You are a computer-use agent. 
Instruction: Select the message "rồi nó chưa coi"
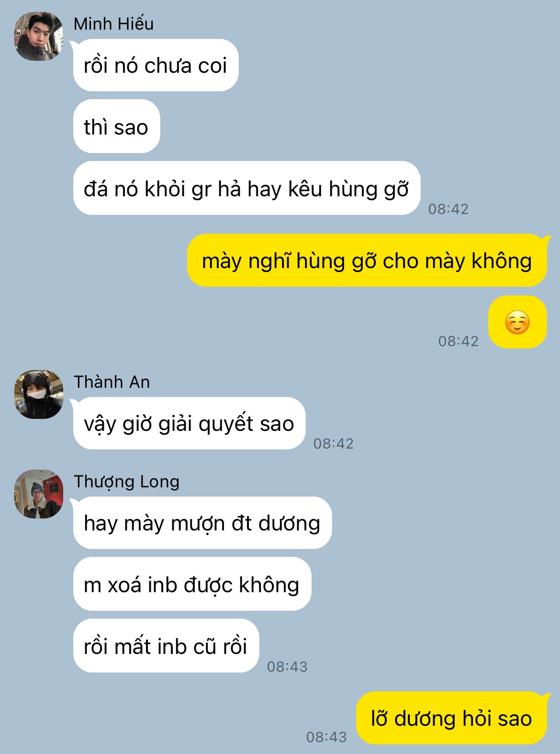pos(156,66)
